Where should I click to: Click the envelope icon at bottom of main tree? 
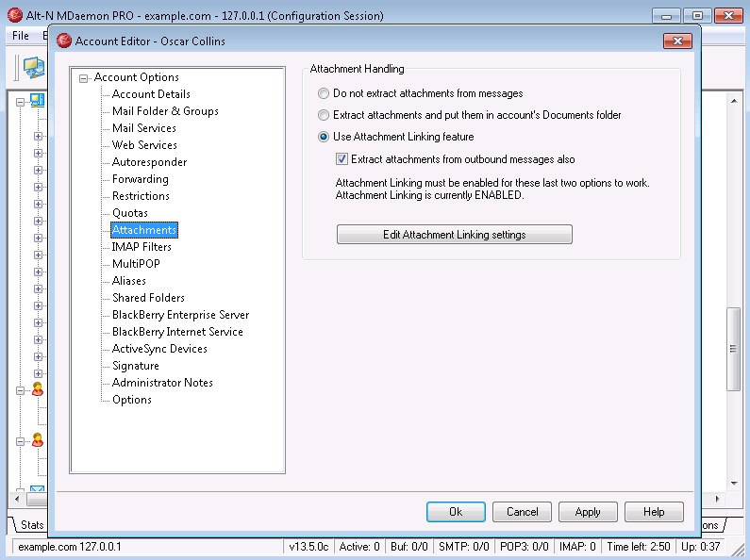[38, 488]
